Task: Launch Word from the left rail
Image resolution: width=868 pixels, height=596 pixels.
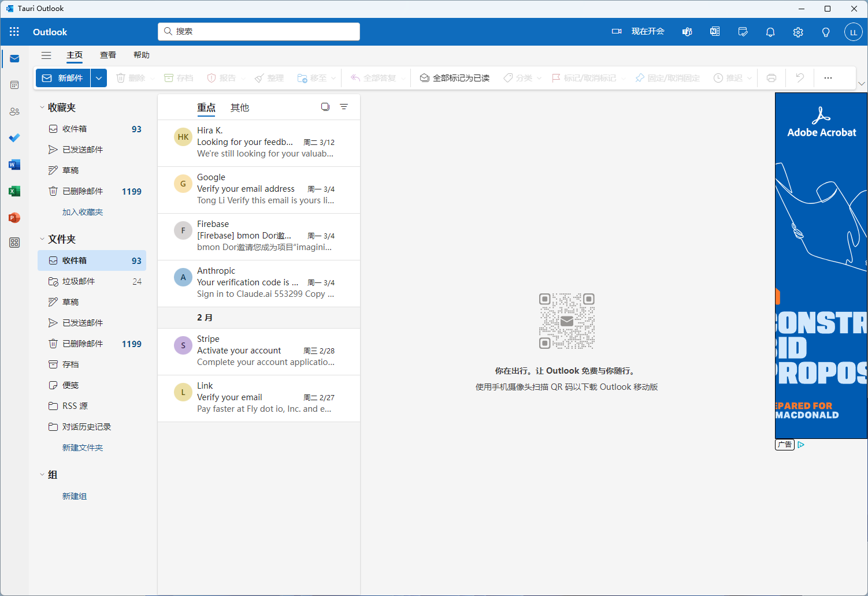Action: pos(14,165)
